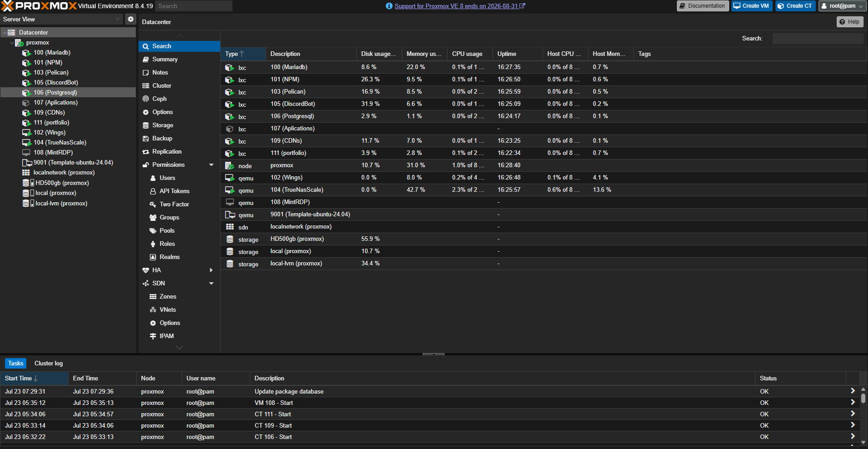
Task: Click the Proxmox logo icon
Action: 7,6
